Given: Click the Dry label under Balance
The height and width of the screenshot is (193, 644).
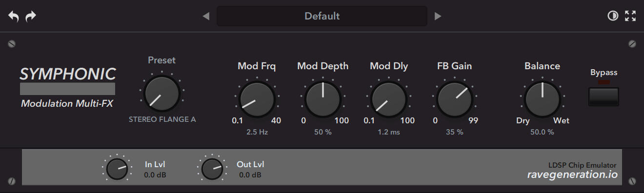Looking at the screenshot, I should [523, 121].
